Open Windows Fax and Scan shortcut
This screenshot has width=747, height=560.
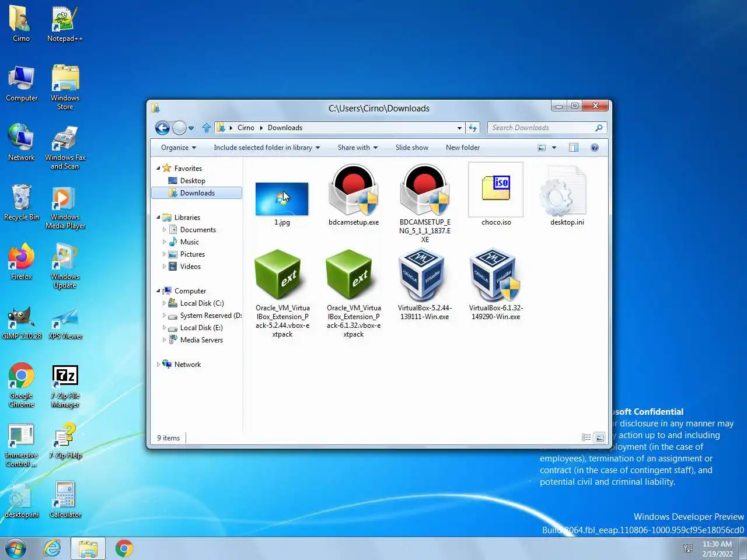point(65,146)
